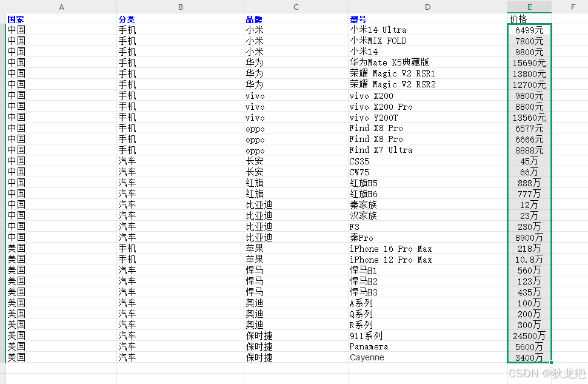Click the 品牌 header cell
This screenshot has height=384, width=588.
[x=296, y=19]
